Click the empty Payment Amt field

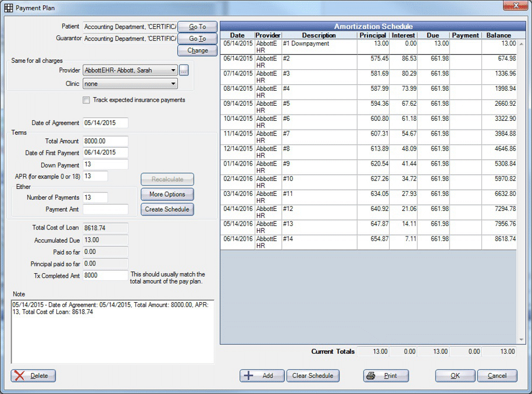coord(105,209)
